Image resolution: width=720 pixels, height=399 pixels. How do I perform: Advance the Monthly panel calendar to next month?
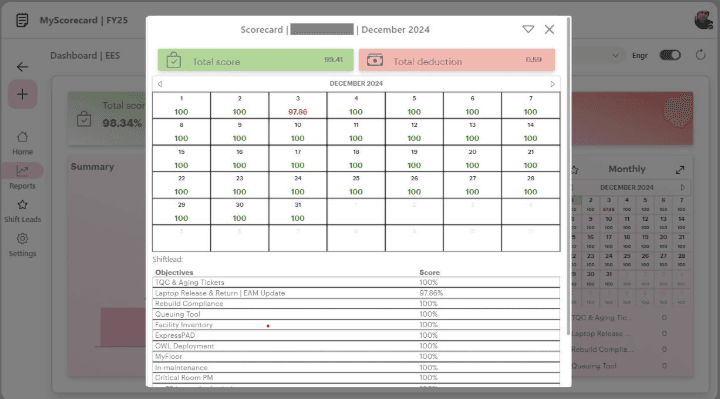point(683,188)
